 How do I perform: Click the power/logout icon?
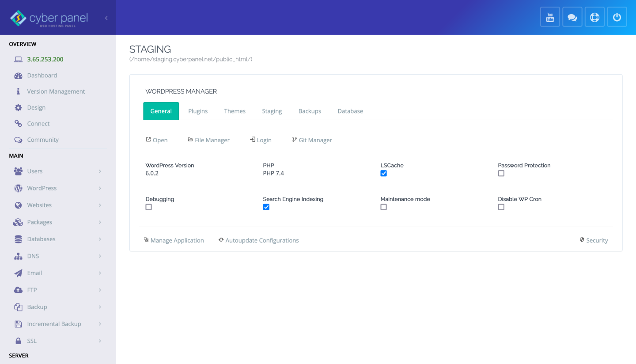(x=617, y=16)
